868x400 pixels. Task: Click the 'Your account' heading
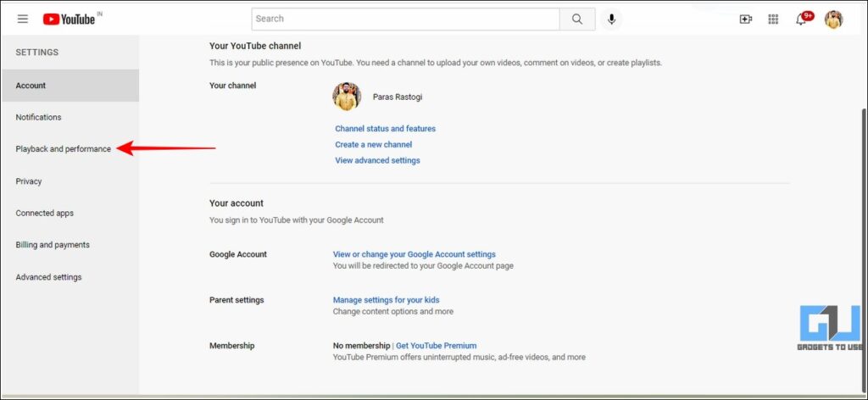[x=236, y=203]
